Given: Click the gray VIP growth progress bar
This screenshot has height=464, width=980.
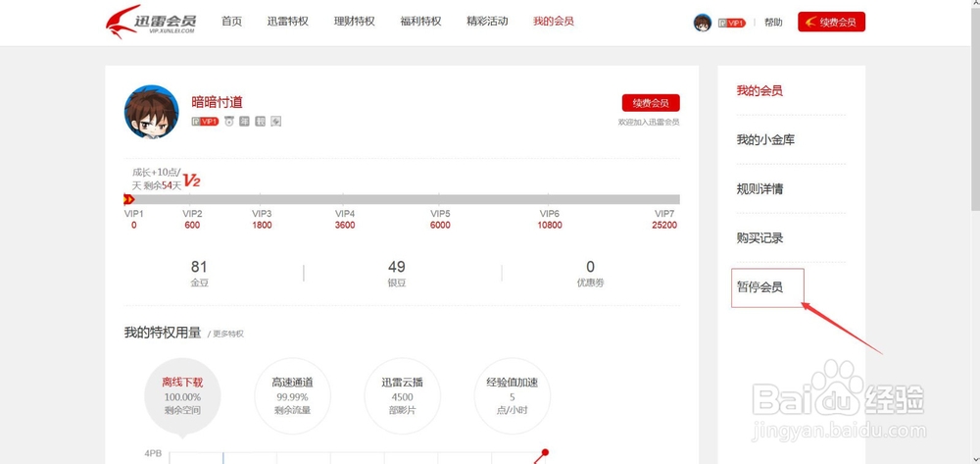Looking at the screenshot, I should tap(402, 199).
